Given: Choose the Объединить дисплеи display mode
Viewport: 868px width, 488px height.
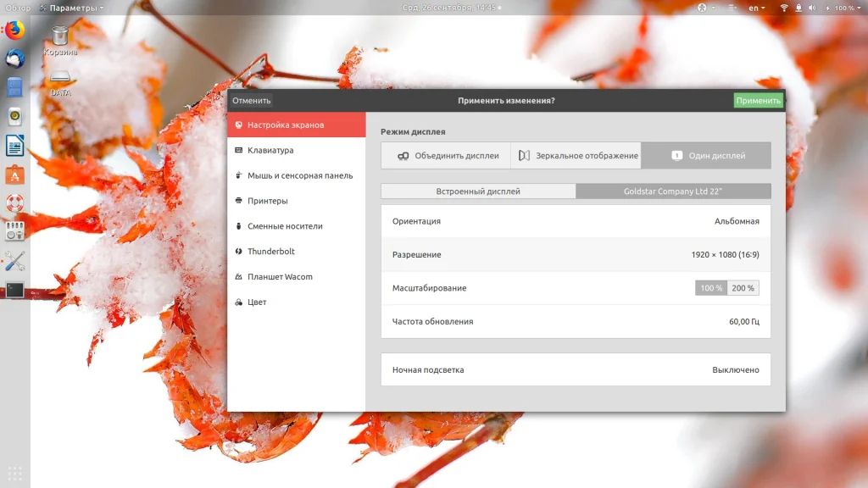Looking at the screenshot, I should 446,156.
